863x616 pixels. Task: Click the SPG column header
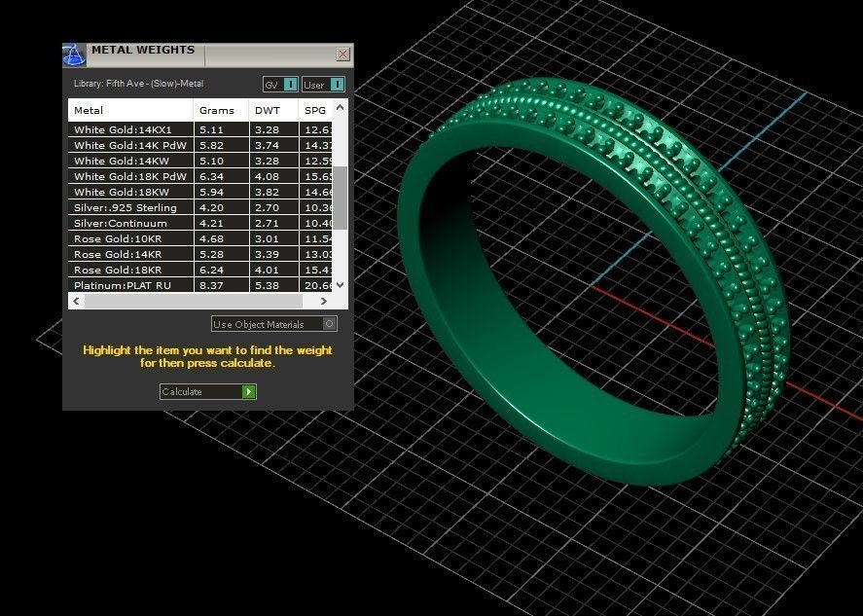(x=316, y=110)
